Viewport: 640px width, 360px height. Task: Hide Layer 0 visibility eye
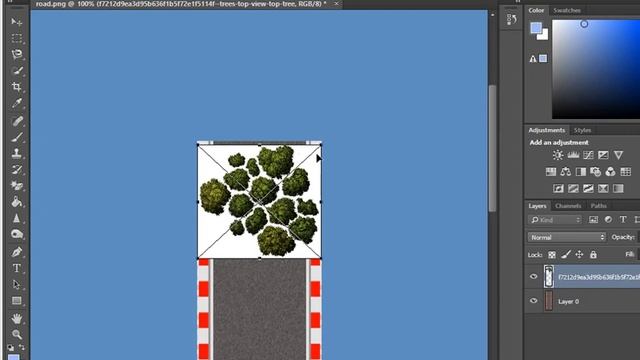pos(533,301)
